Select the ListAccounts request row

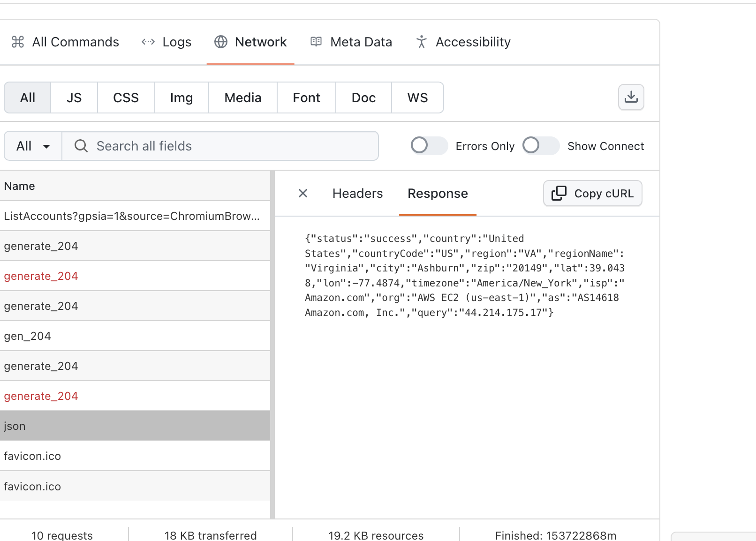[x=135, y=216]
